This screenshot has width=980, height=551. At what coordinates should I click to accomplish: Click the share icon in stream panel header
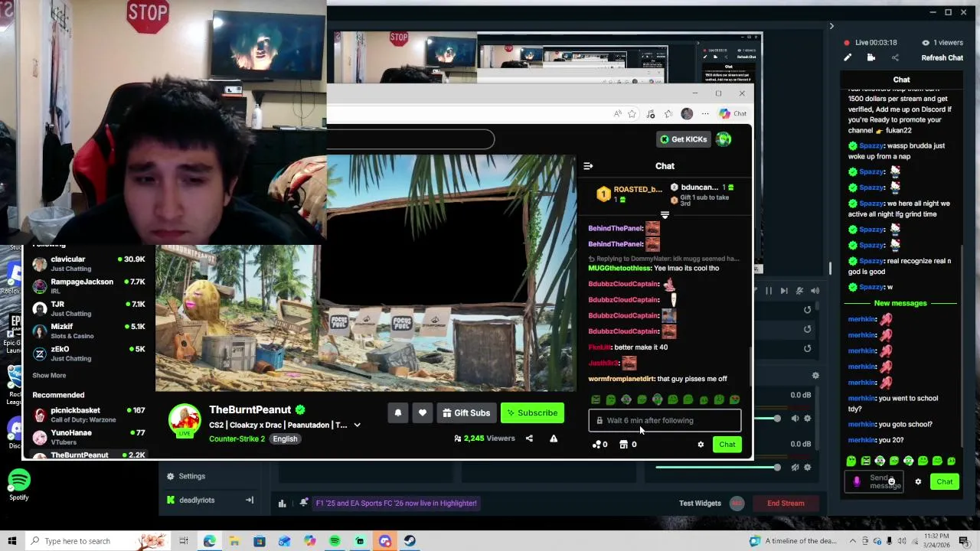tap(895, 58)
